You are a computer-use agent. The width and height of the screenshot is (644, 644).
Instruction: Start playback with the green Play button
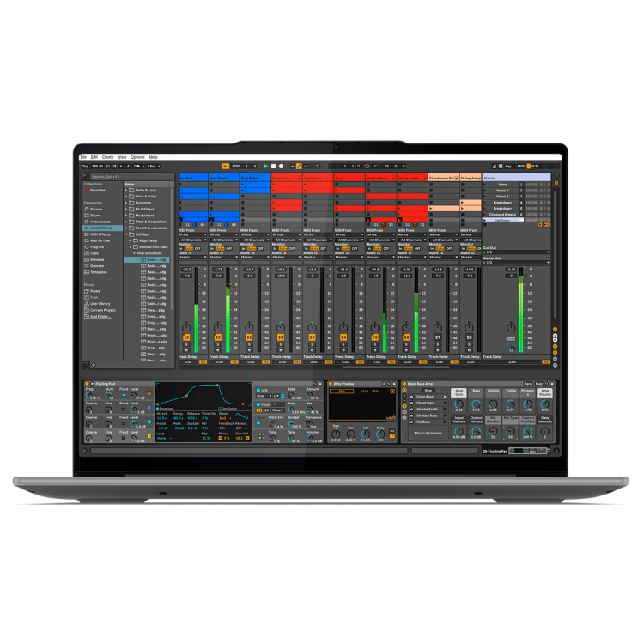pyautogui.click(x=265, y=166)
